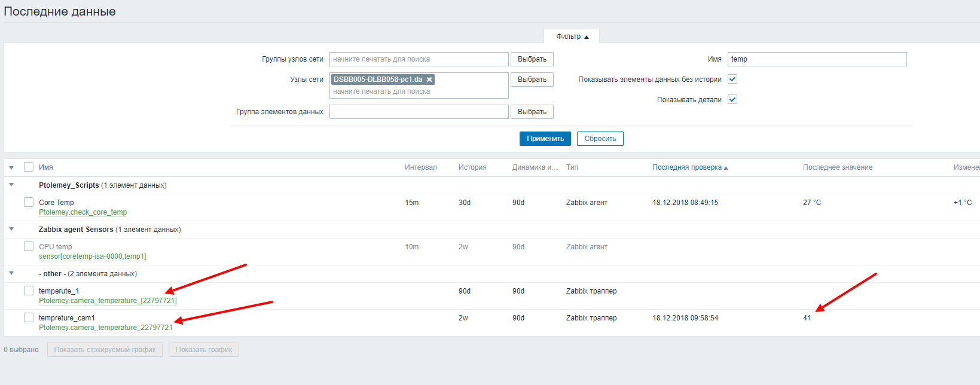Click the Применить button
980x385 pixels.
click(545, 139)
